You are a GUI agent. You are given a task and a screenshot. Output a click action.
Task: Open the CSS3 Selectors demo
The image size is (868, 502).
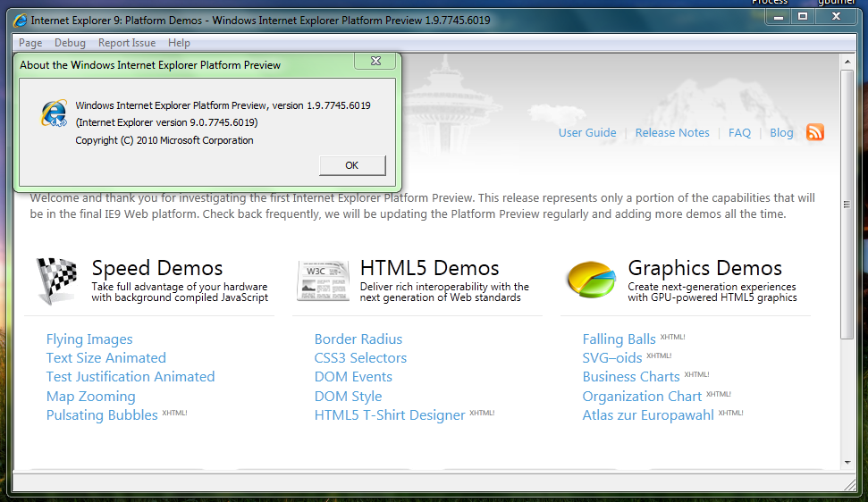coord(360,357)
